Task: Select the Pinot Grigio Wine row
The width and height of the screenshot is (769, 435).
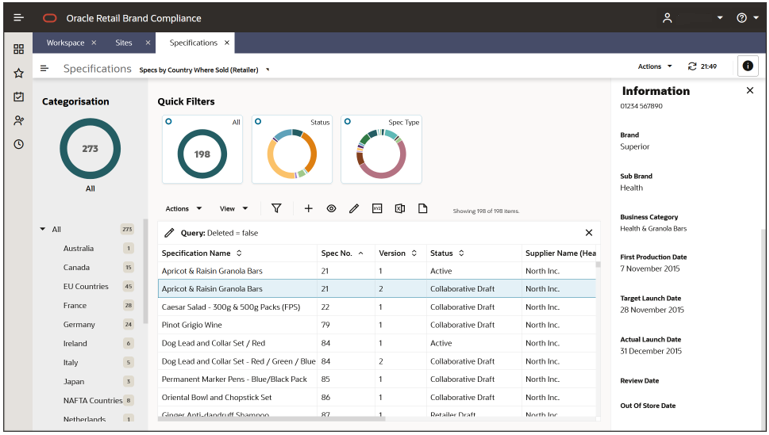Action: coord(377,325)
